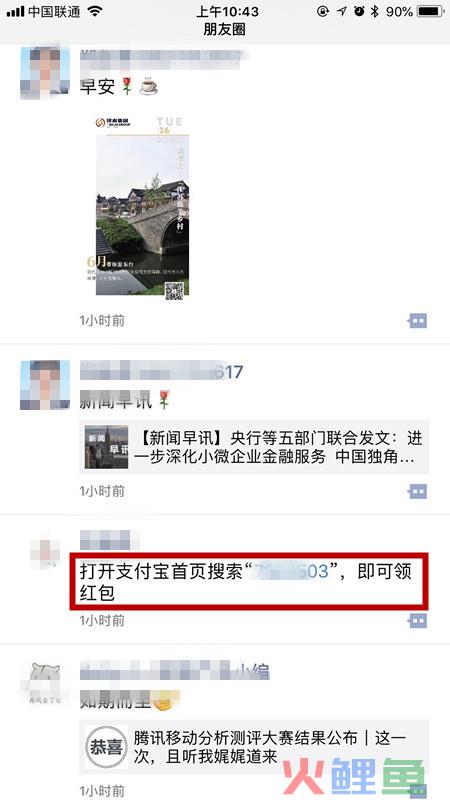
Task: Open 新闻早讯 article link card
Action: [x=254, y=447]
